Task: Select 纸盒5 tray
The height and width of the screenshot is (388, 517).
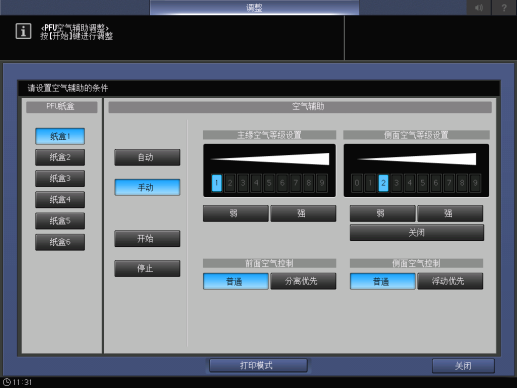Action: (x=60, y=221)
